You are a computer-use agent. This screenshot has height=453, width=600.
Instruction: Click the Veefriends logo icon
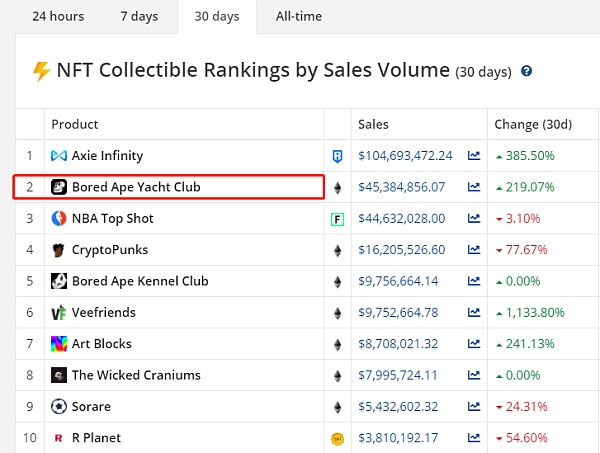(59, 313)
